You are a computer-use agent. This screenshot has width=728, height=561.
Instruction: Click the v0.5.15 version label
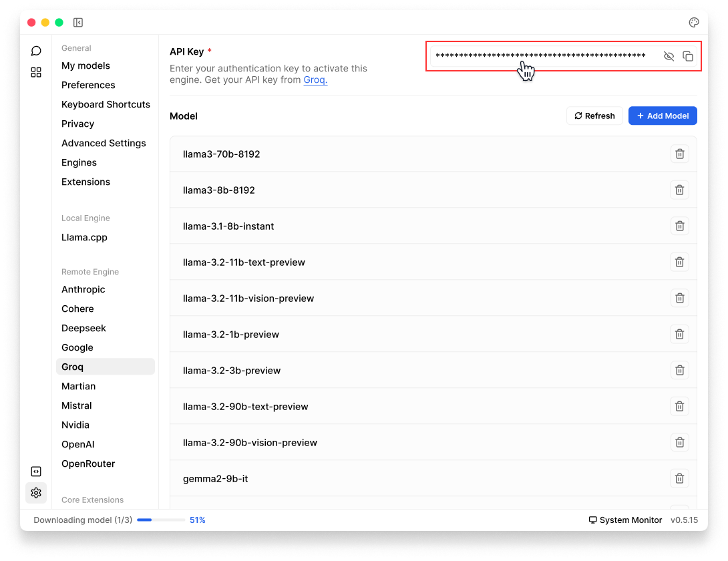point(684,520)
